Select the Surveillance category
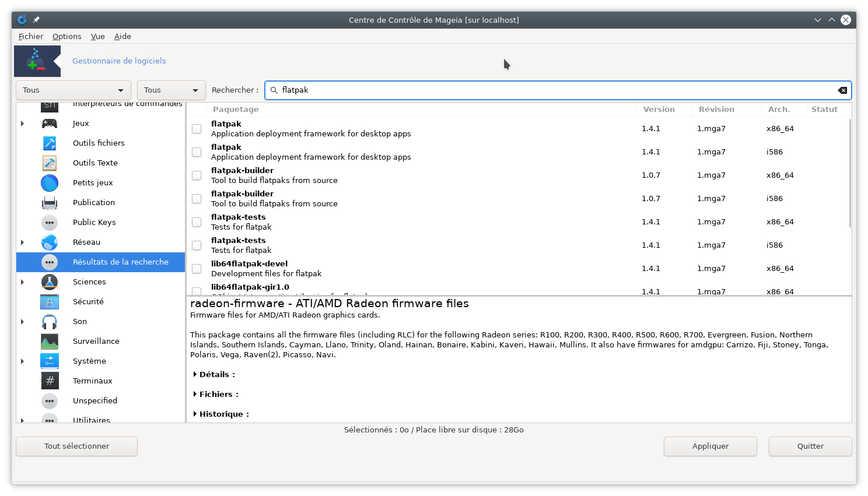This screenshot has height=496, width=868. pyautogui.click(x=100, y=342)
